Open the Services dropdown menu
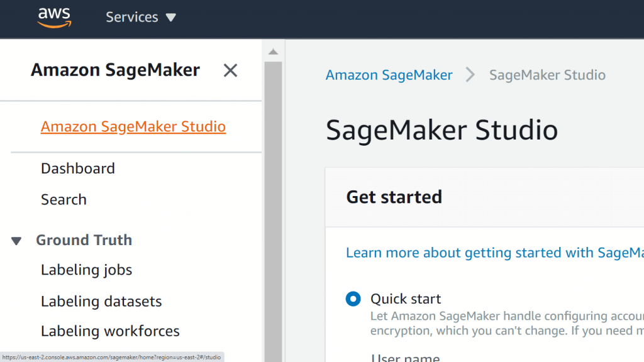The image size is (644, 362). pyautogui.click(x=141, y=17)
